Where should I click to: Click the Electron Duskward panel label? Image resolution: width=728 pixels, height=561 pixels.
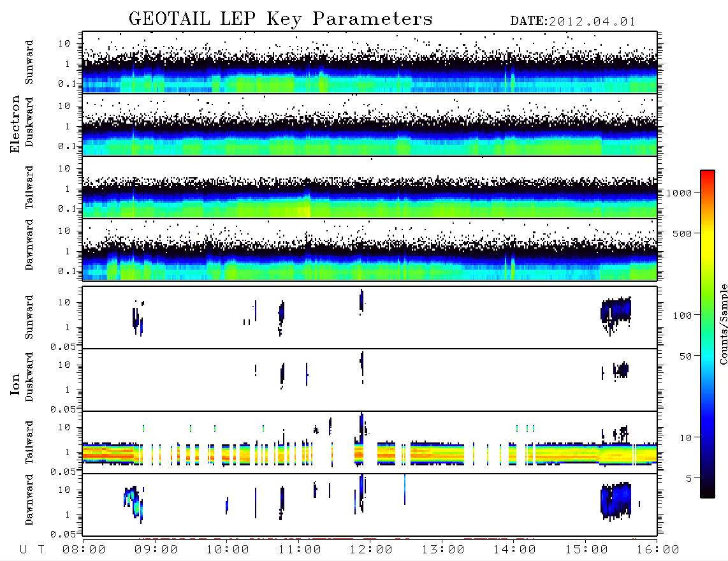(29, 122)
